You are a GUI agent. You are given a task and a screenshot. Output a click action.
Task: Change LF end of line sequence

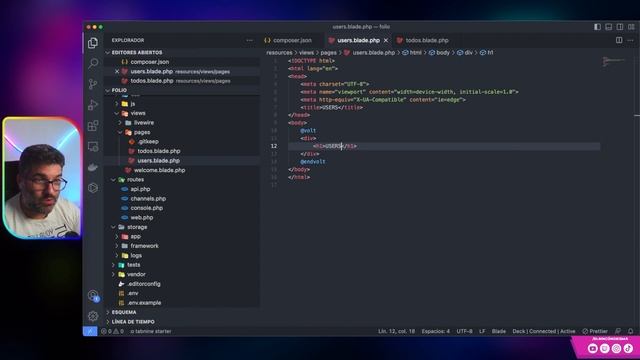click(482, 331)
